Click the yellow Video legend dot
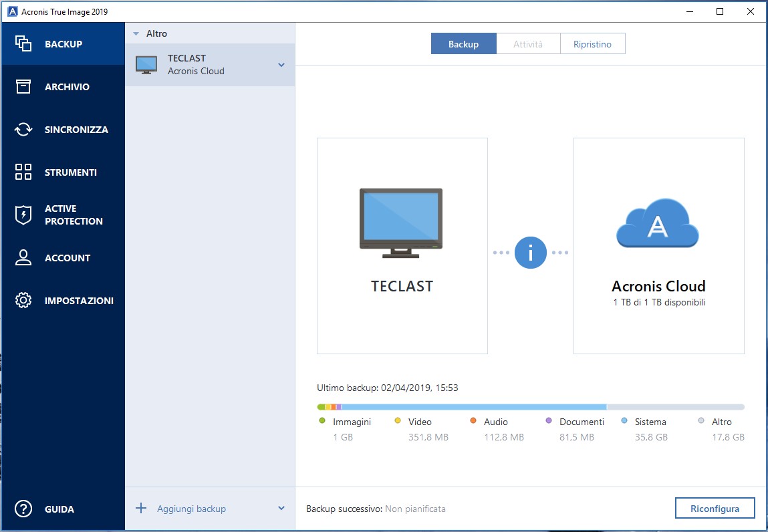Screen dimensions: 768x532 tap(397, 421)
